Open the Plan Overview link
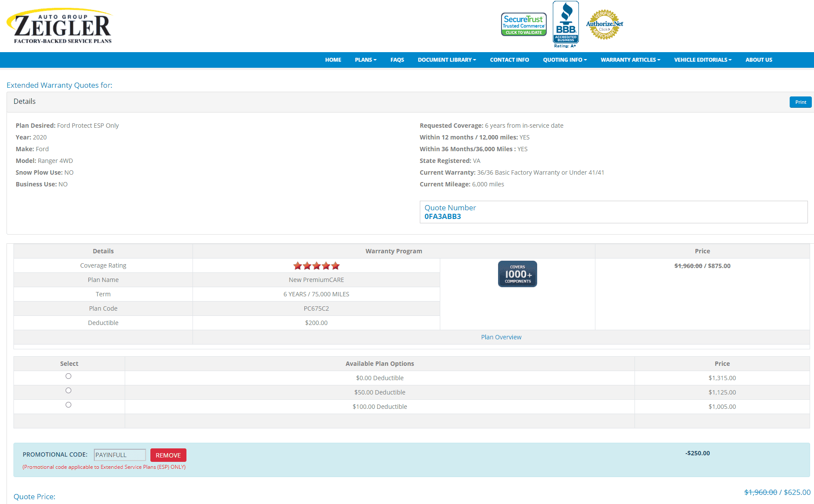The width and height of the screenshot is (814, 504). [x=501, y=337]
